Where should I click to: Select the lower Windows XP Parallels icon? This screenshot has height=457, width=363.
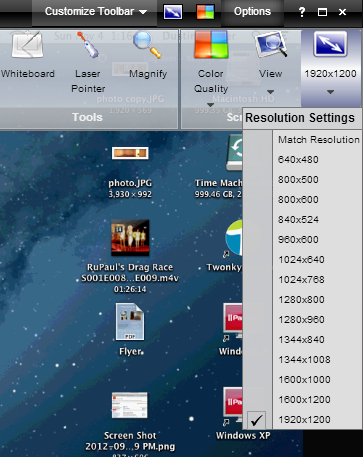pos(233,407)
